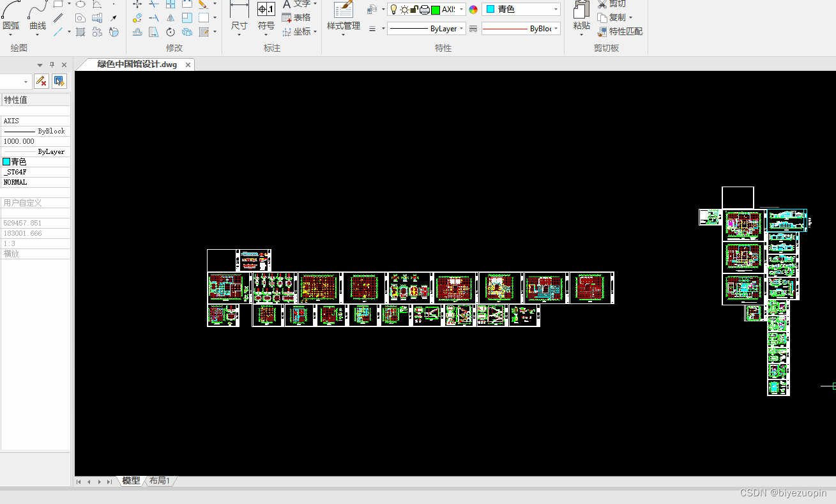Image resolution: width=836 pixels, height=504 pixels.
Task: Click the quick select icon in properties panel
Action: point(59,81)
